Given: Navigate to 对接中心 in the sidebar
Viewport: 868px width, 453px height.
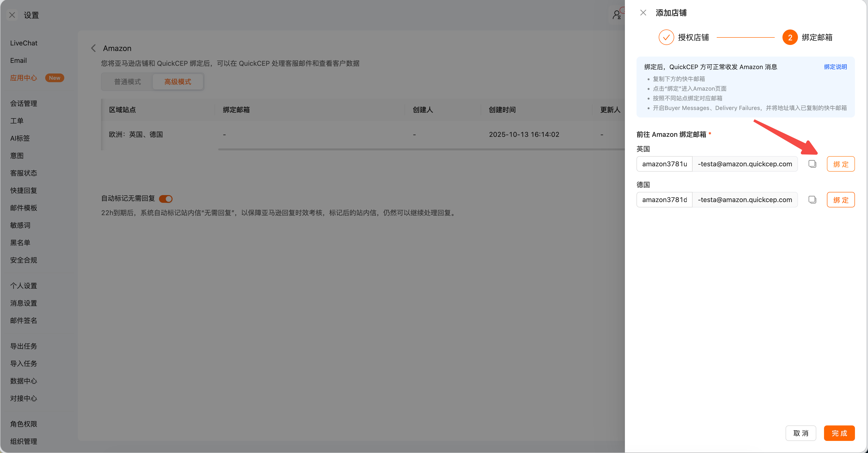Looking at the screenshot, I should pos(24,398).
